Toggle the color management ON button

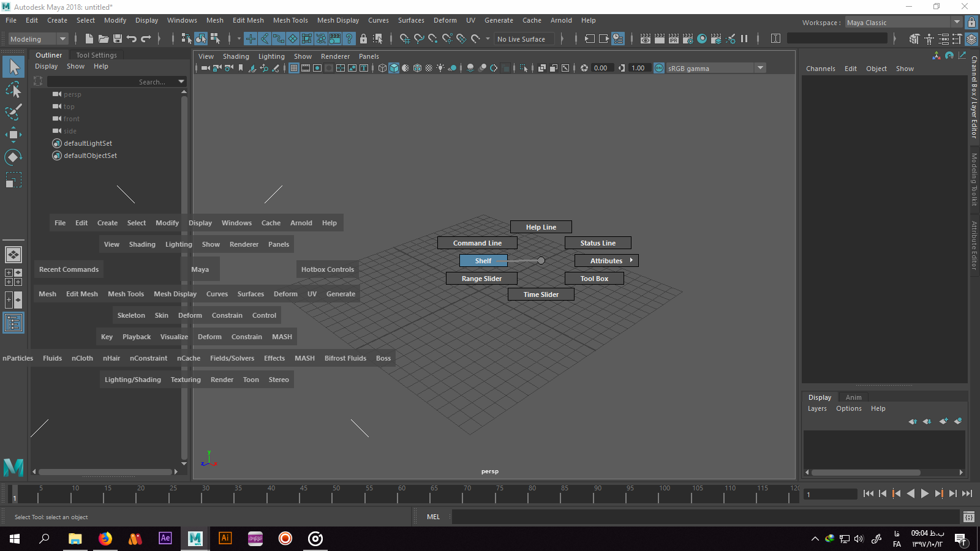pyautogui.click(x=659, y=68)
